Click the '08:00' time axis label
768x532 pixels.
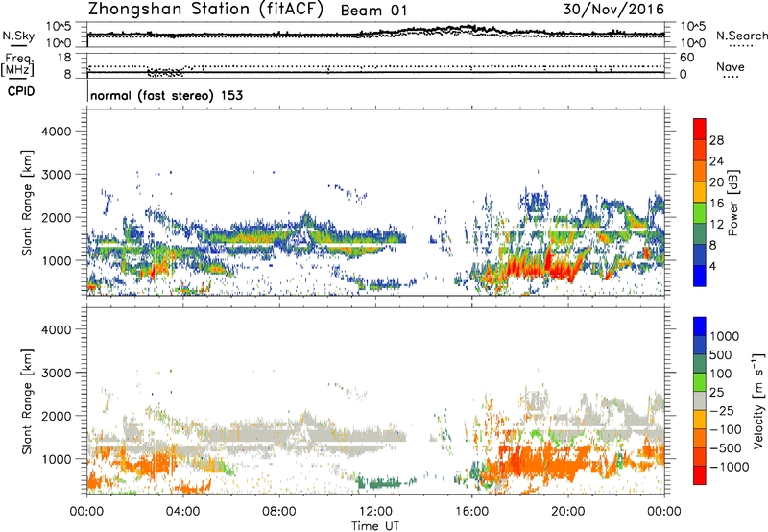(279, 512)
